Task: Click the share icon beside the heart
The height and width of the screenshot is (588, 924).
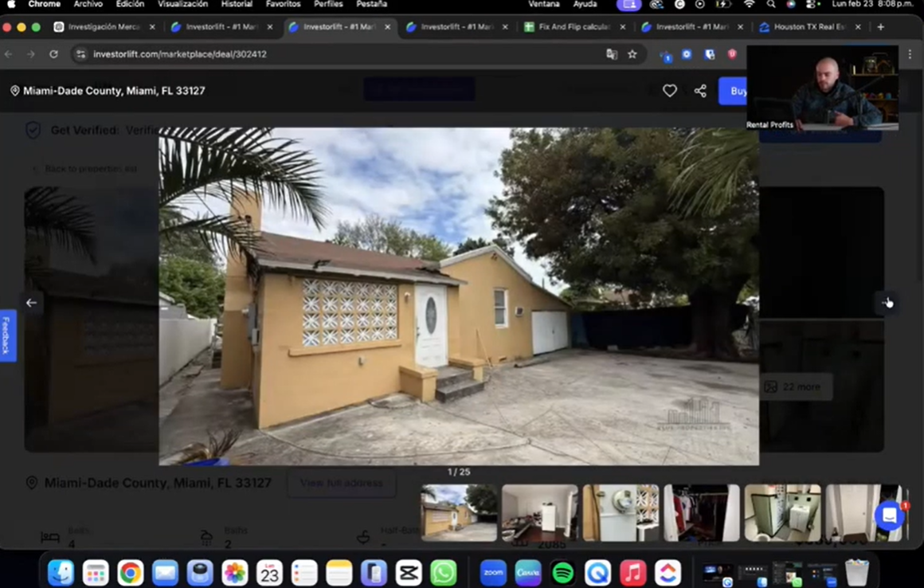Action: 700,91
